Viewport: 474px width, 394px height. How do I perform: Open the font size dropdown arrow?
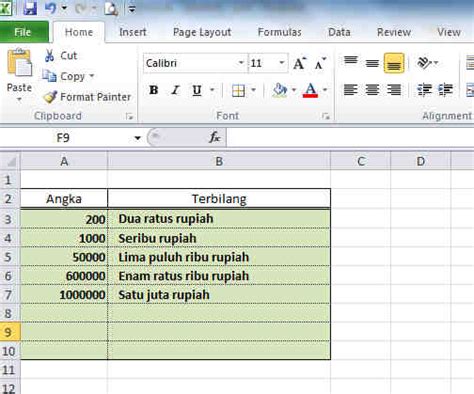coord(282,63)
